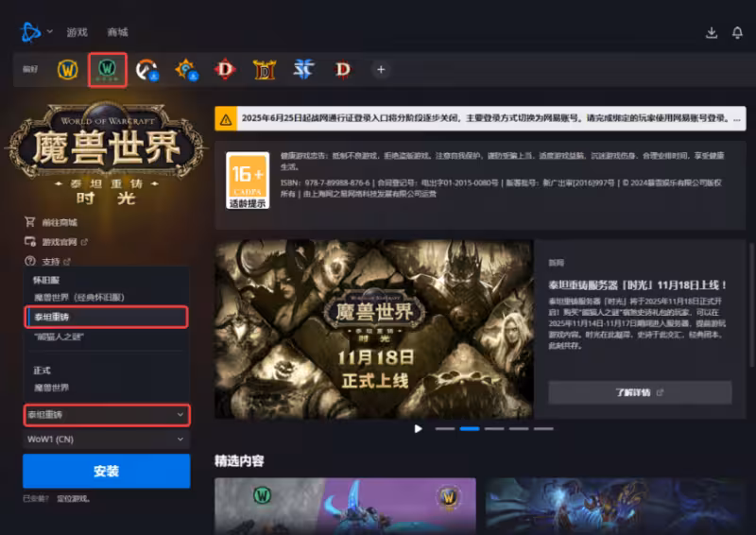Go to 前往商城 link
The width and height of the screenshot is (756, 535).
60,222
